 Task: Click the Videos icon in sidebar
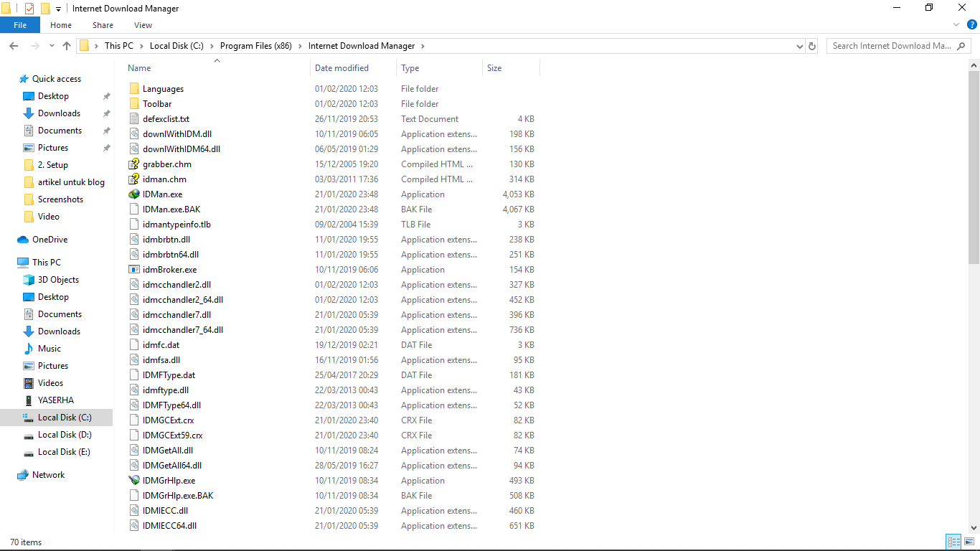tap(29, 383)
